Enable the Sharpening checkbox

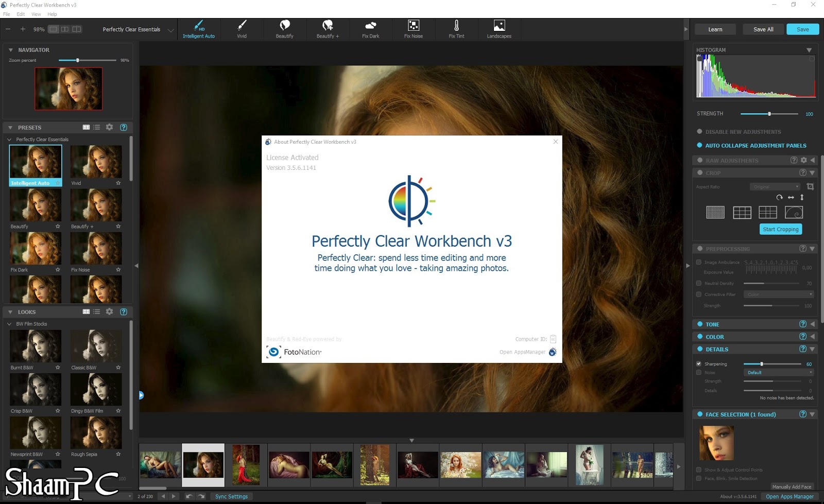(699, 364)
